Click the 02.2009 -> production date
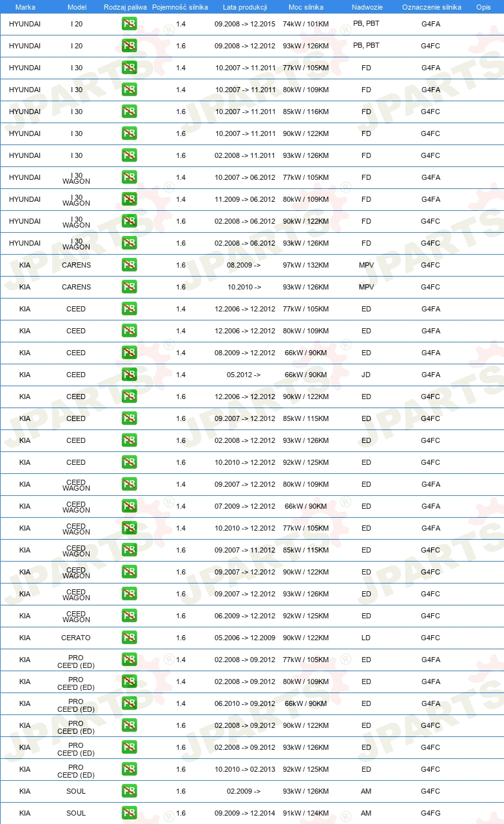This screenshot has height=824, width=504. click(244, 791)
